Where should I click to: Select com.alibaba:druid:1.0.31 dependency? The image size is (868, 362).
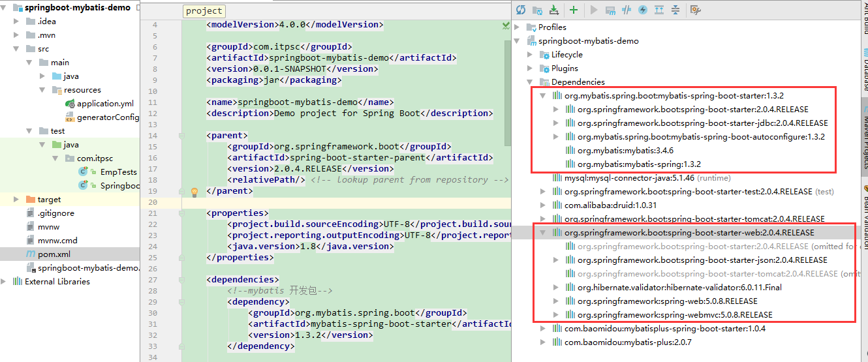[x=601, y=205]
